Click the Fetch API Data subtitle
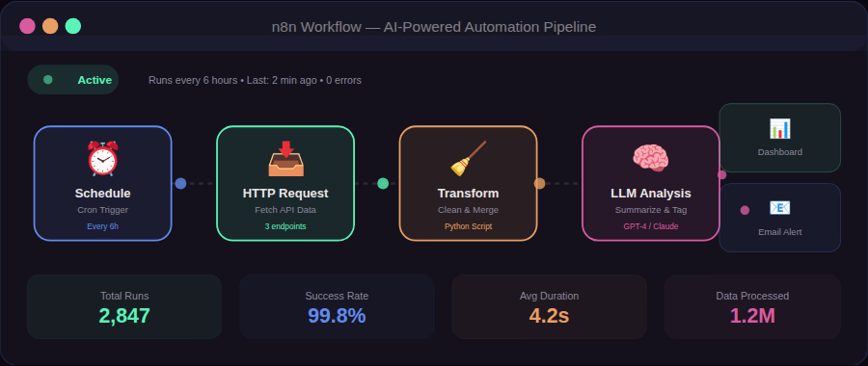868x366 pixels. coord(285,210)
